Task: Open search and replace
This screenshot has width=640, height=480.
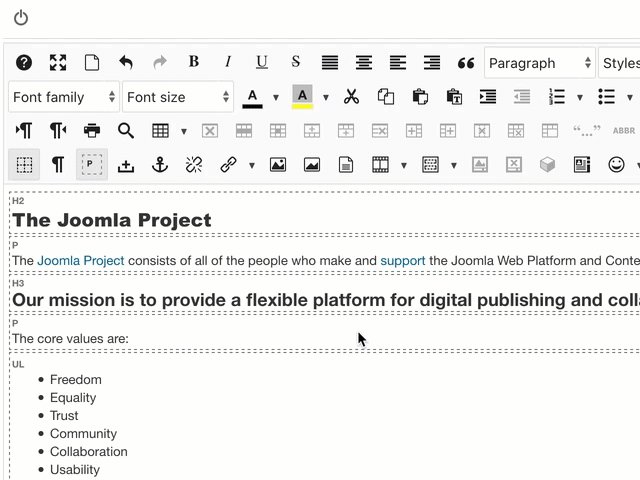Action: point(126,131)
